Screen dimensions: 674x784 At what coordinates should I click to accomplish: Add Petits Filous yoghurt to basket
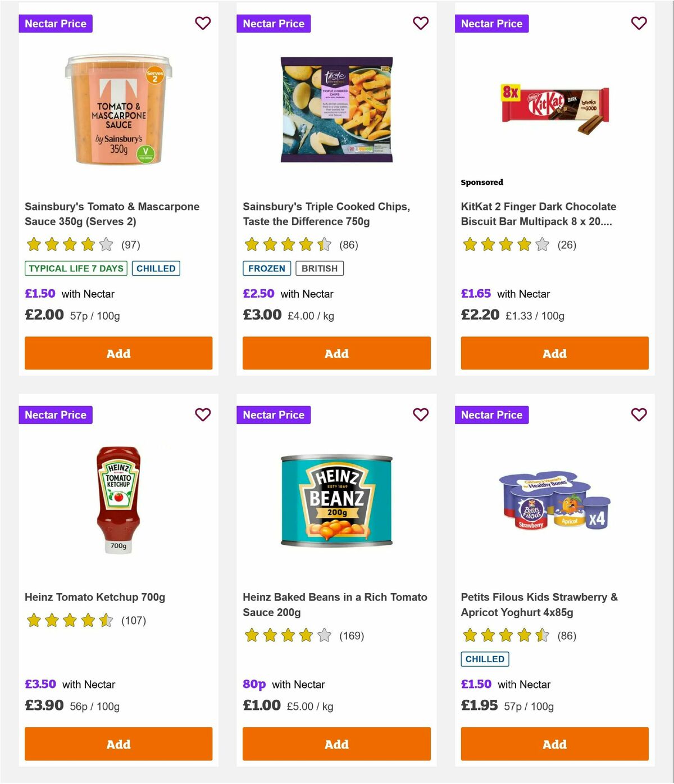[x=554, y=744]
